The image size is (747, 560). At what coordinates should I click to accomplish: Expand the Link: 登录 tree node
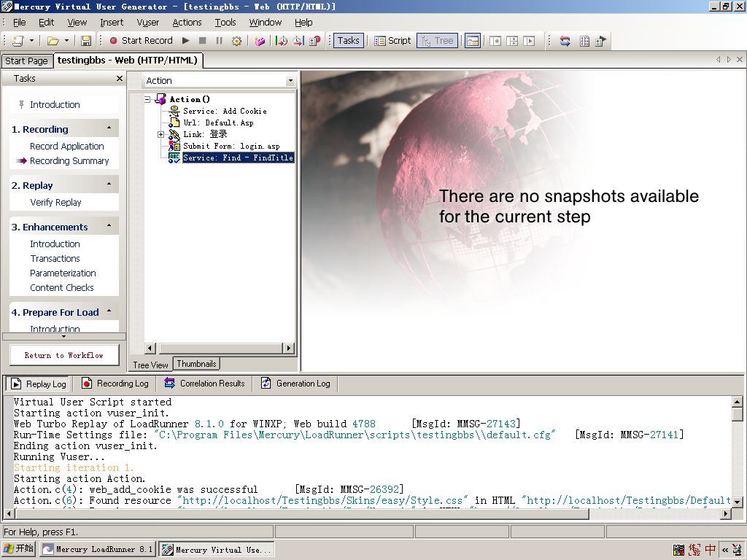(161, 134)
